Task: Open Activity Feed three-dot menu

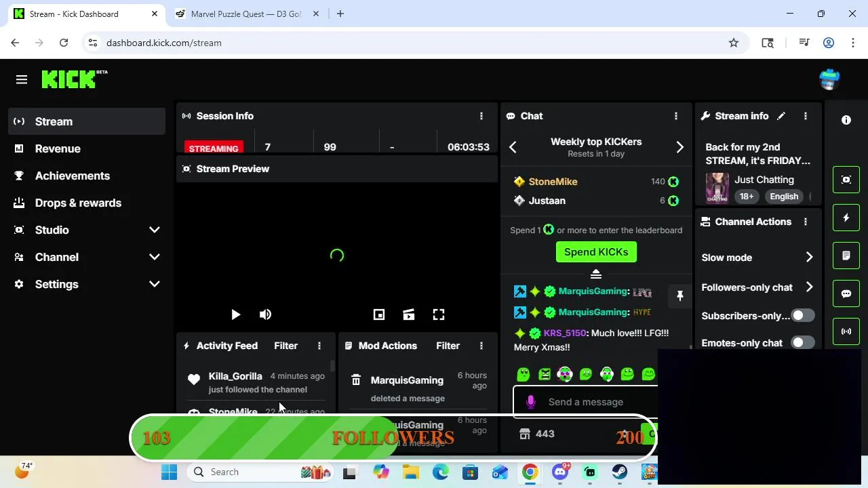Action: click(x=319, y=346)
